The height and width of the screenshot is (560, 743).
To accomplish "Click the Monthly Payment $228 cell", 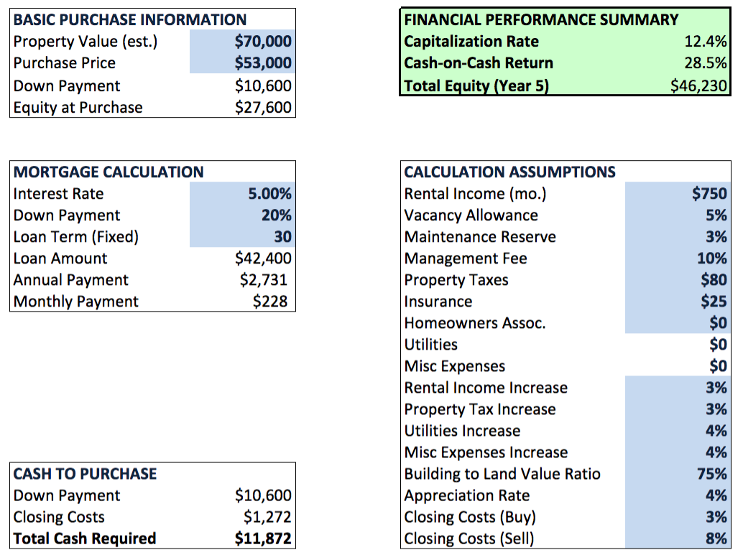I will pos(270,302).
